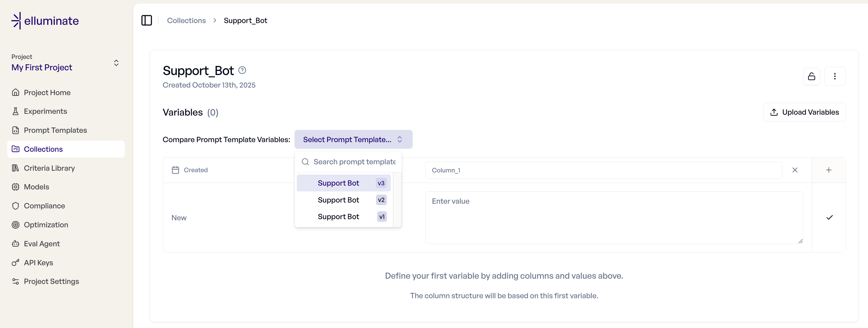868x328 pixels.
Task: Go to Collections breadcrumb link
Action: pos(186,20)
